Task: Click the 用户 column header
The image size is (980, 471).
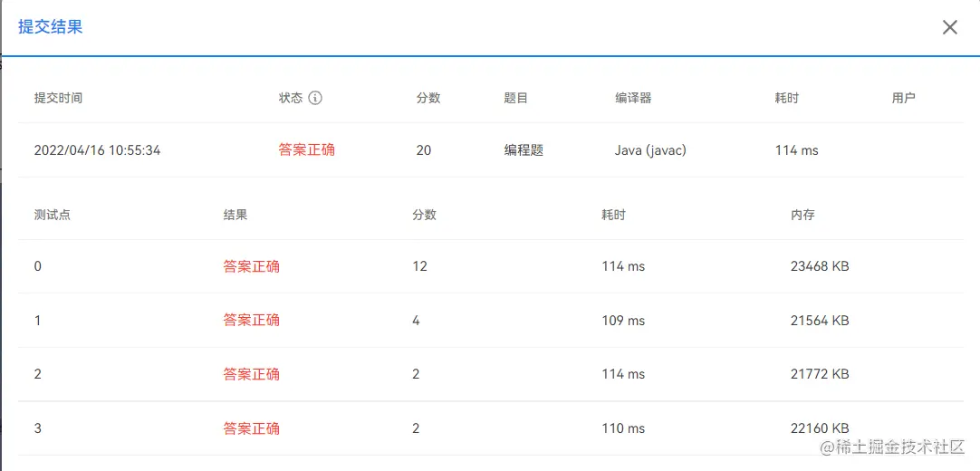Action: tap(903, 98)
